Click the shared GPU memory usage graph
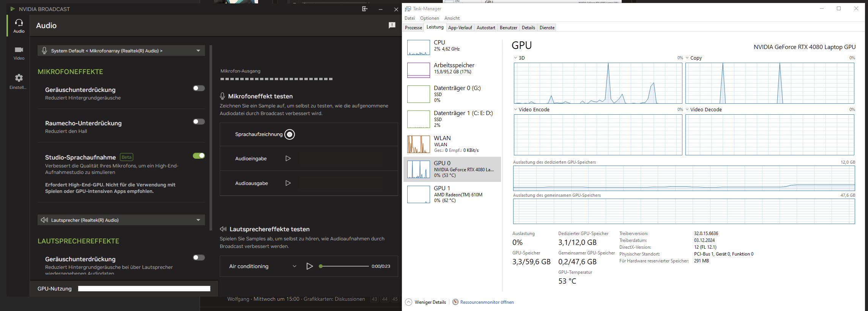Screen dimensions: 868x311 click(x=684, y=211)
